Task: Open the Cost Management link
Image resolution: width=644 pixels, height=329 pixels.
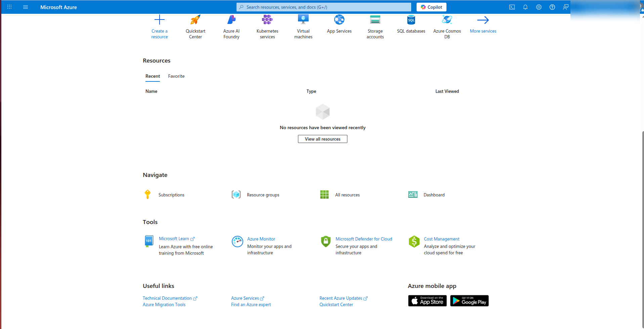Action: pos(441,239)
